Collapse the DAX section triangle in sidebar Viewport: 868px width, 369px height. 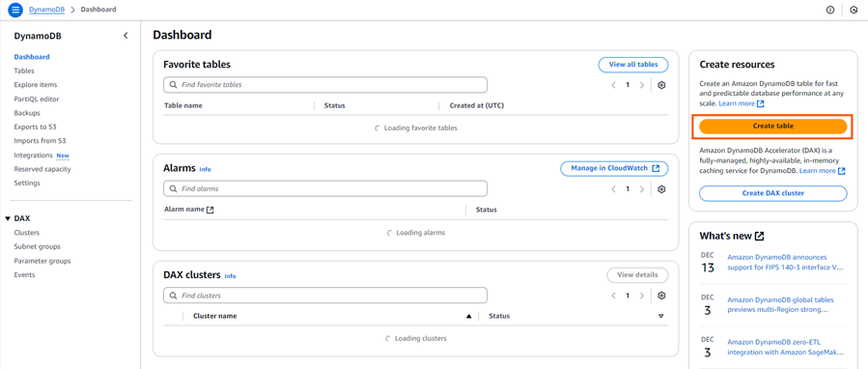pyautogui.click(x=8, y=219)
